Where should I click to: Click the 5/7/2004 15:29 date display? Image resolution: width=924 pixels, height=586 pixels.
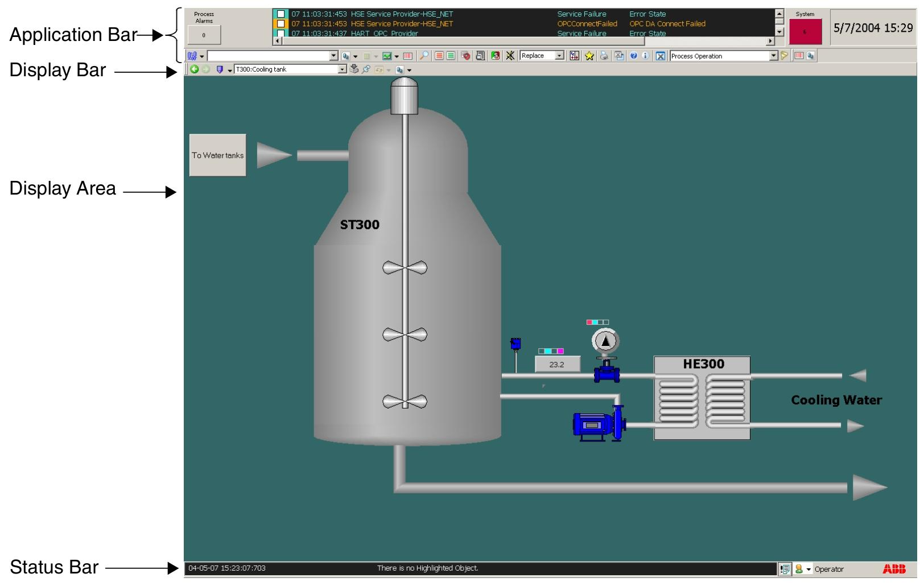(873, 27)
